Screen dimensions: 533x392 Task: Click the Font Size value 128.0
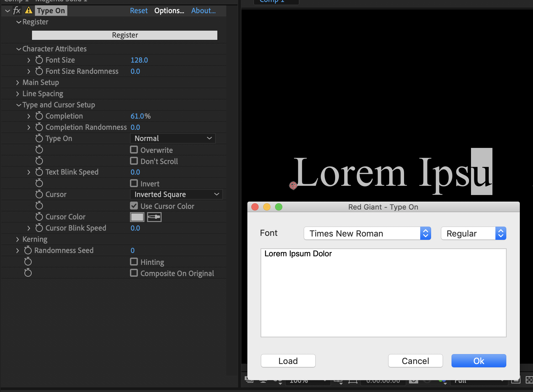point(139,60)
